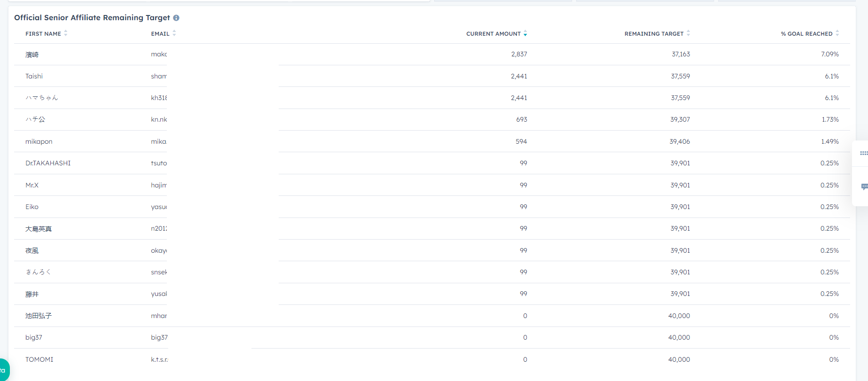Click EMAIL column header
This screenshot has width=868, height=381.
(160, 34)
